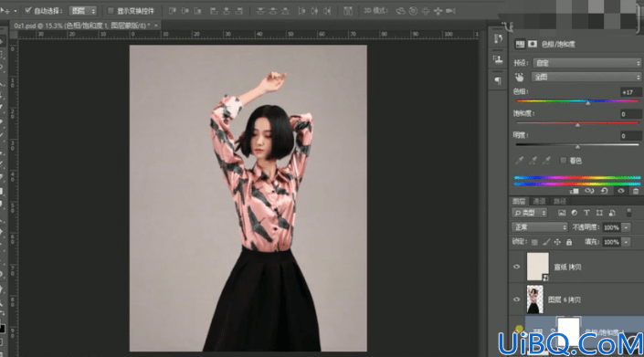Click the align bottom edges icon
Image resolution: width=644 pixels, height=357 pixels.
point(198,11)
